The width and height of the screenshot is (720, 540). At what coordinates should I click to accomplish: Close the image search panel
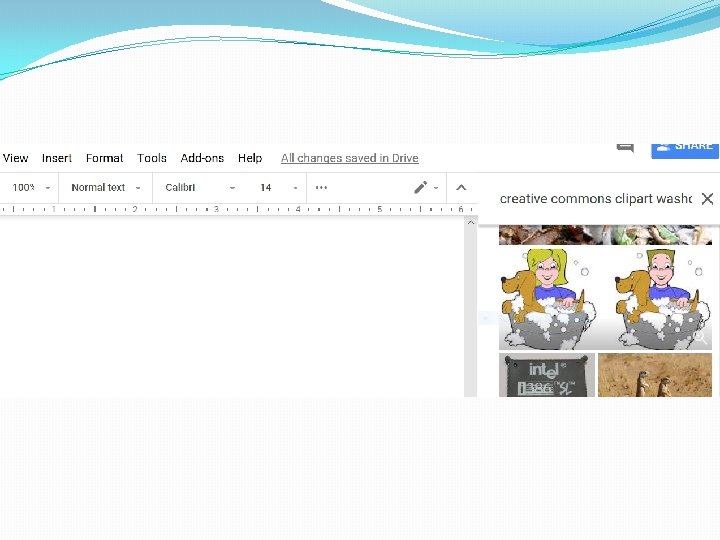(x=708, y=199)
